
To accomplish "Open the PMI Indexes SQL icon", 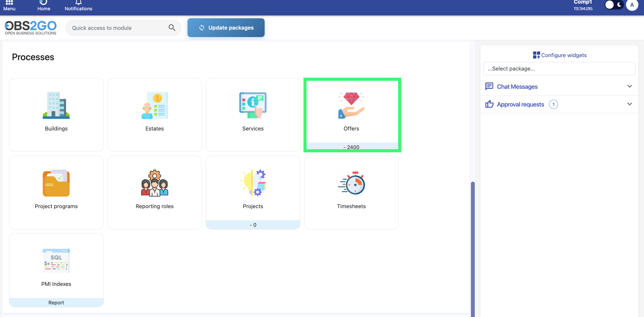I will point(56,261).
